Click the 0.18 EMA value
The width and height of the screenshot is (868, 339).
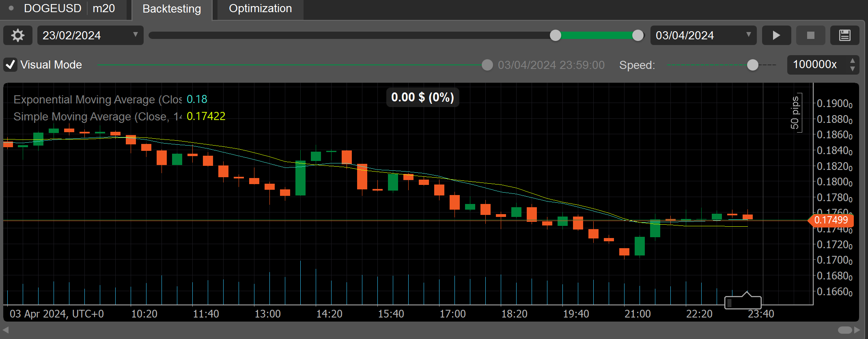[197, 100]
